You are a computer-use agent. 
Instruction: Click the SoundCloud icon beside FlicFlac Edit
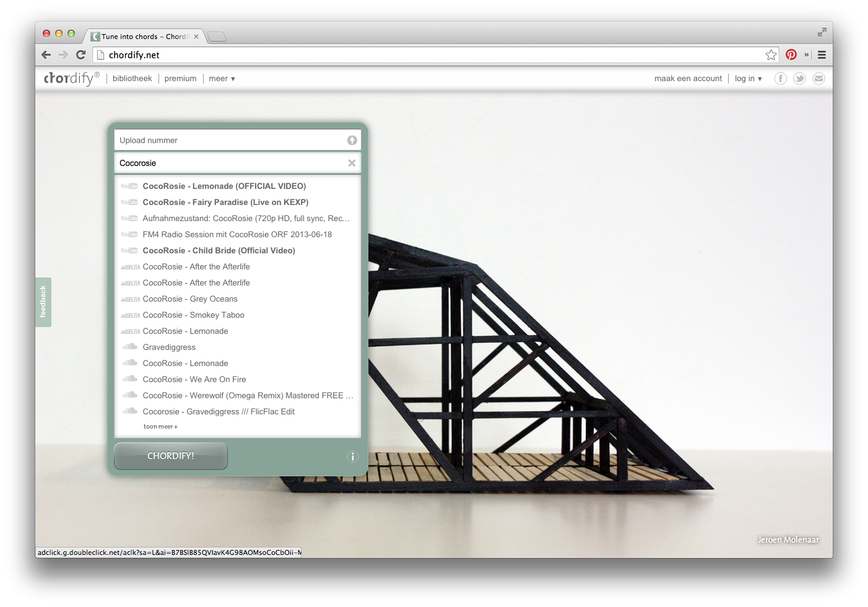pyautogui.click(x=130, y=411)
